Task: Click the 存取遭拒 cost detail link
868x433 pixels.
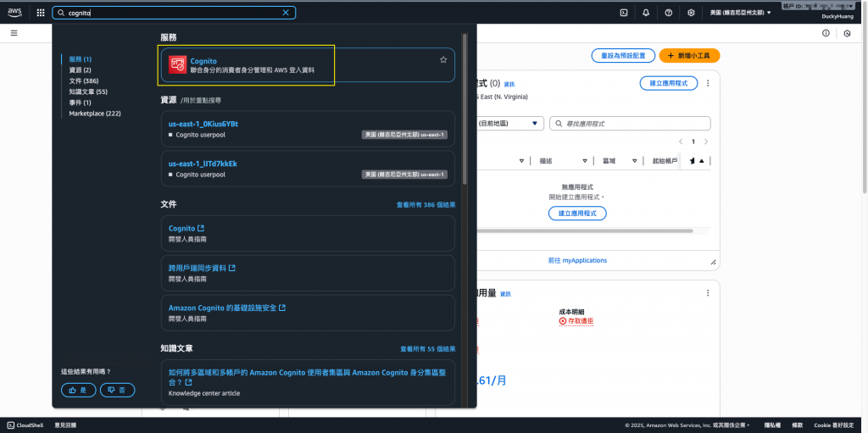Action: (576, 321)
